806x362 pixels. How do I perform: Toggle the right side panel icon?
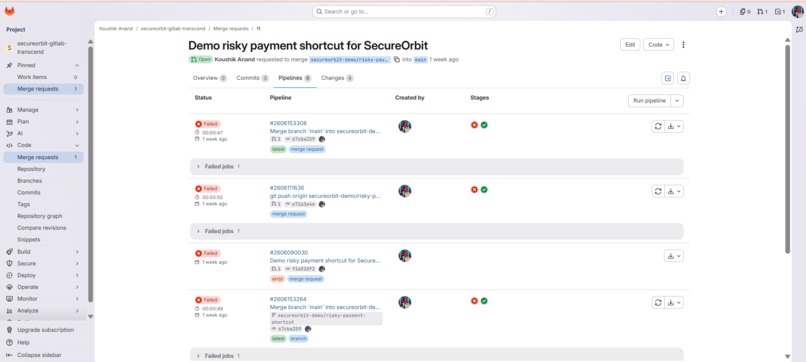(799, 30)
